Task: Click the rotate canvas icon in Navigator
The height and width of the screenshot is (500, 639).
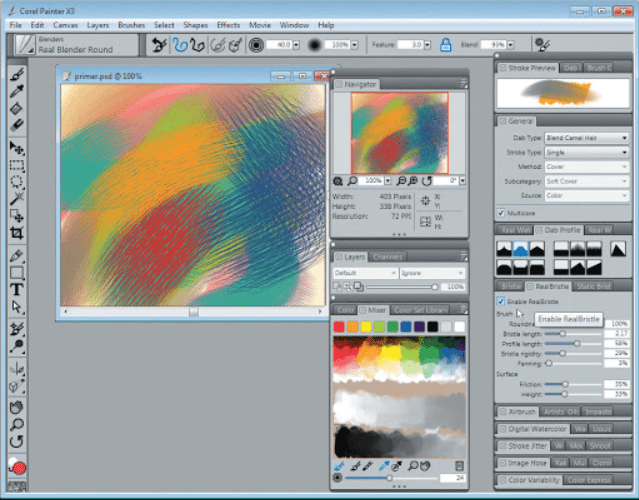Action: pyautogui.click(x=427, y=181)
